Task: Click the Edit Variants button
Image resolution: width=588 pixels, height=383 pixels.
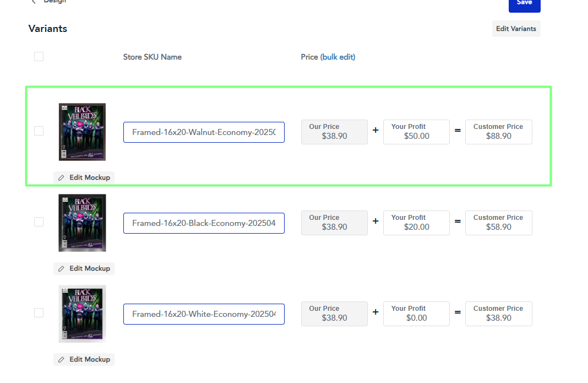Action: 516,29
